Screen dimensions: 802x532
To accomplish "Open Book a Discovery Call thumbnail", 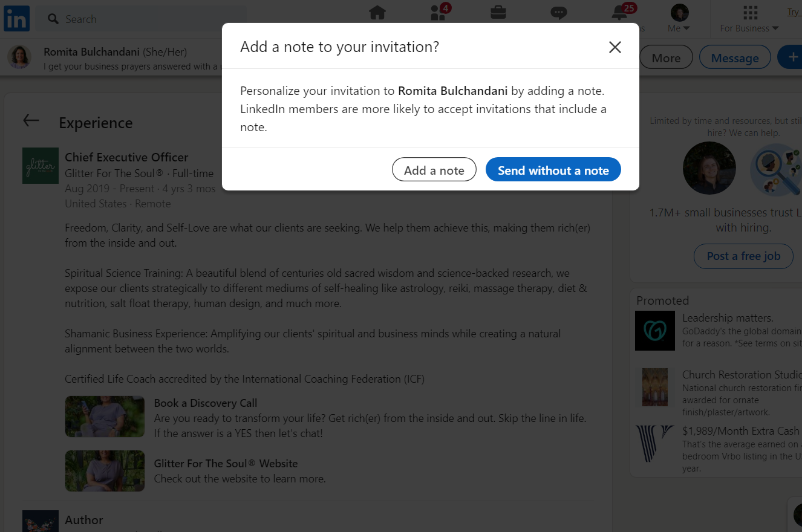I will click(105, 417).
